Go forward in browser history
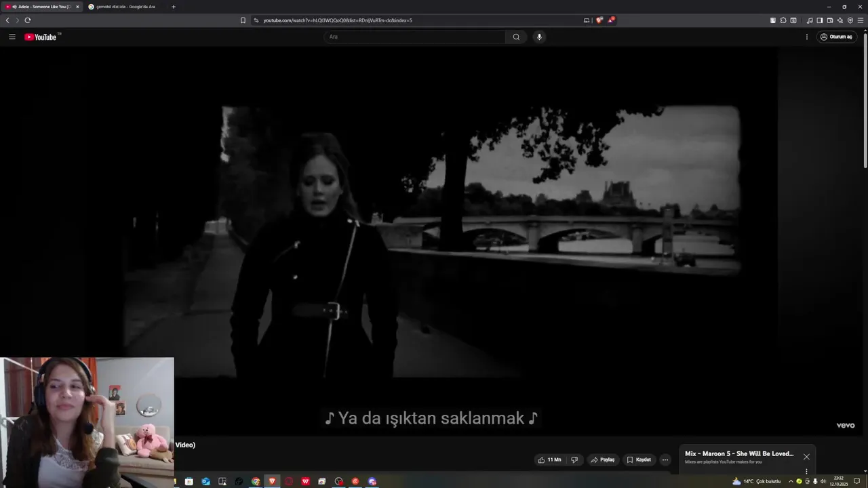868x488 pixels. coord(18,20)
